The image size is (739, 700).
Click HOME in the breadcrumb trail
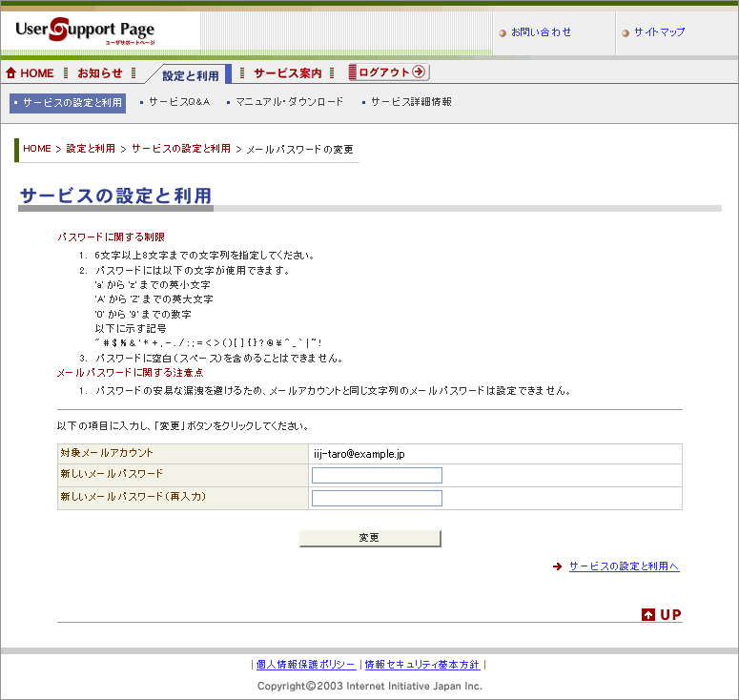pyautogui.click(x=37, y=149)
